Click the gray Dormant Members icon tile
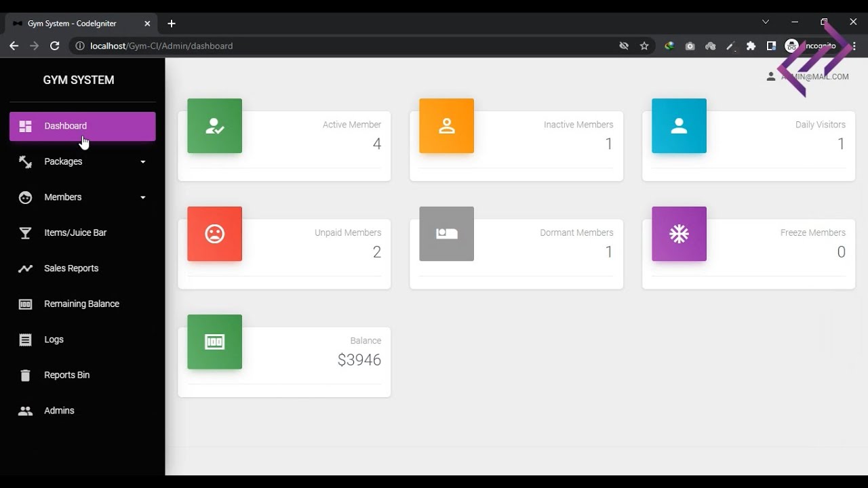The width and height of the screenshot is (868, 488). 446,234
